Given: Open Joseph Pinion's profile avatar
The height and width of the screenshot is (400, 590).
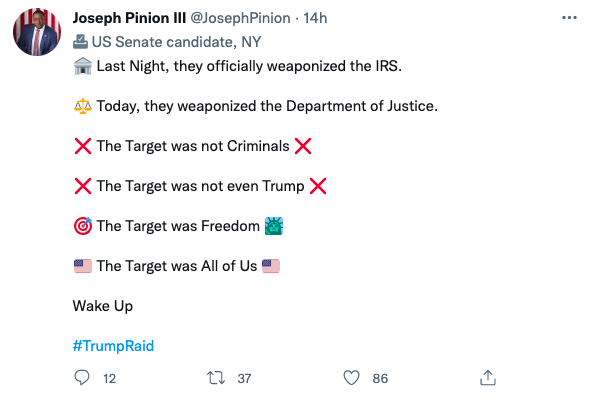Looking at the screenshot, I should (x=37, y=32).
